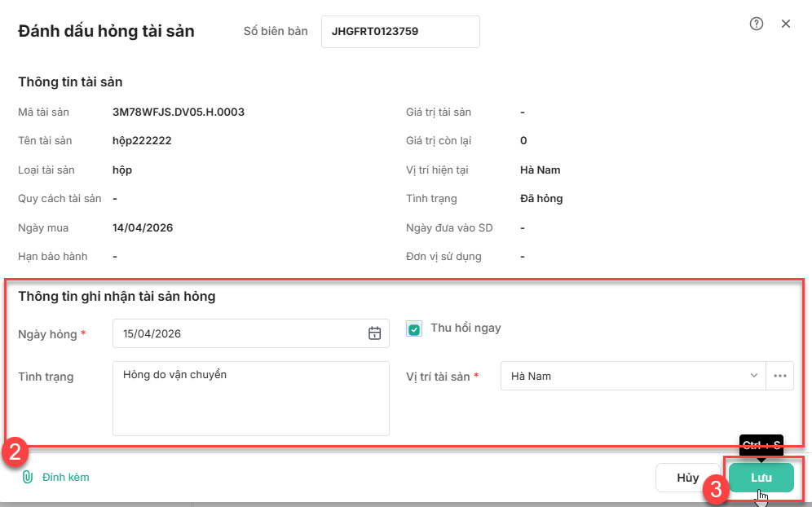Screen dimensions: 812x507
Task: Open the help question mark icon
Action: [x=756, y=24]
